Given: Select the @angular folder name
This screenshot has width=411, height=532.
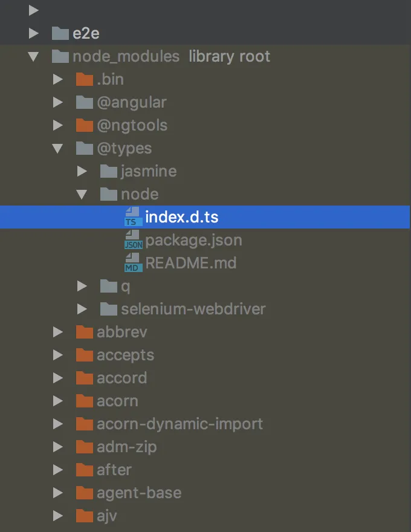Looking at the screenshot, I should pos(132,103).
